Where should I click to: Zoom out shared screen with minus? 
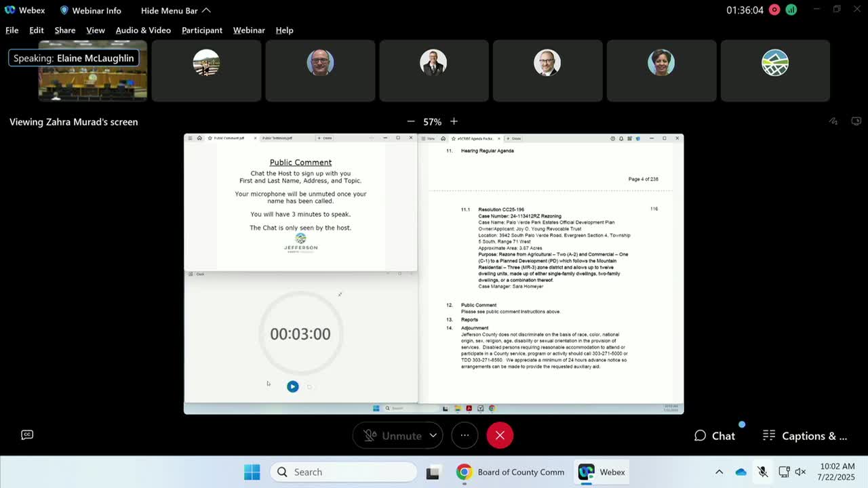click(x=410, y=121)
